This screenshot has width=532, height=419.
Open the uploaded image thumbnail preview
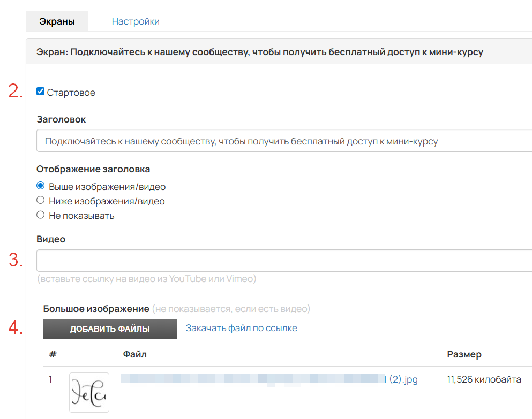89,392
